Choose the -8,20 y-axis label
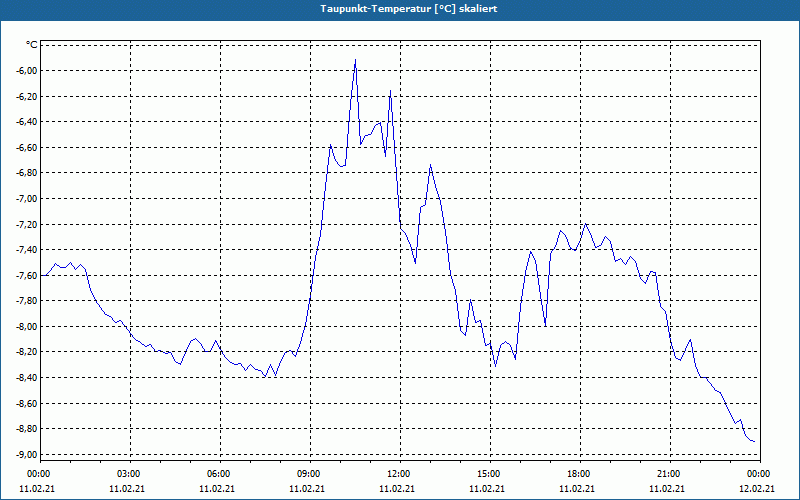This screenshot has width=800, height=500. (x=27, y=352)
